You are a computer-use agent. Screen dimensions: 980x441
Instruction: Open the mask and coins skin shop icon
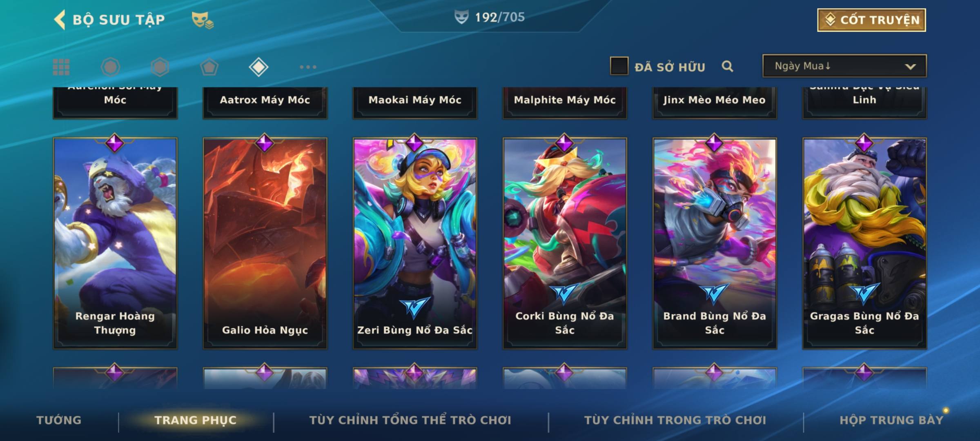coord(203,20)
